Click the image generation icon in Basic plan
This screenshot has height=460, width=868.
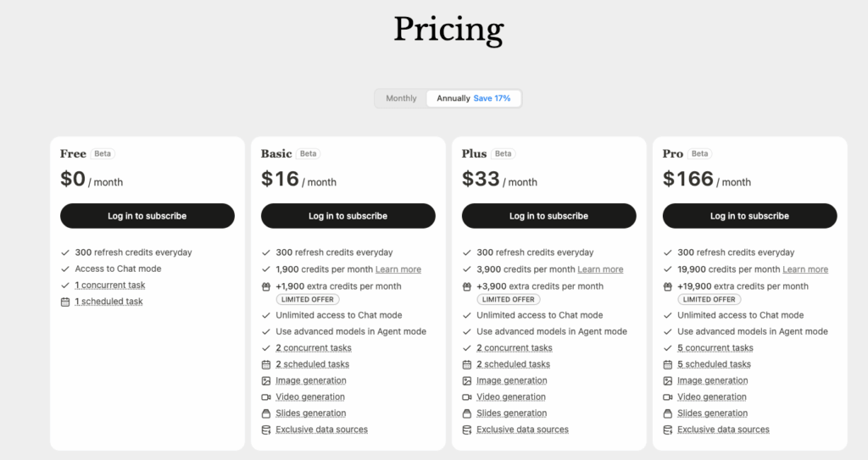point(265,381)
